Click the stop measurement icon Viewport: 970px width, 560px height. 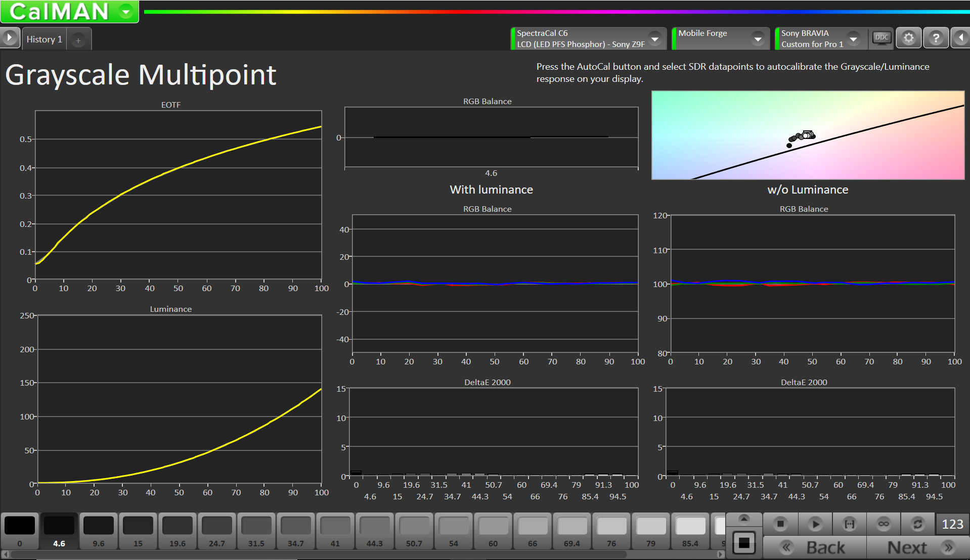780,524
